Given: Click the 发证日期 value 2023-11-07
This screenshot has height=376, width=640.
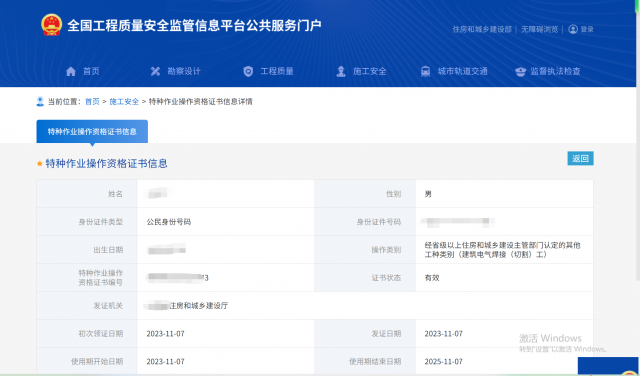Looking at the screenshot, I should [x=444, y=334].
